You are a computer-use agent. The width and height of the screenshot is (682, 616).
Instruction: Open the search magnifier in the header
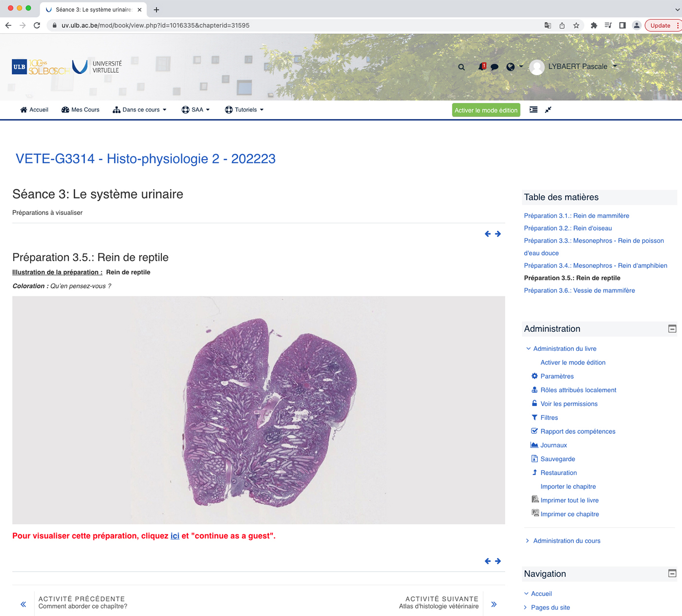461,67
